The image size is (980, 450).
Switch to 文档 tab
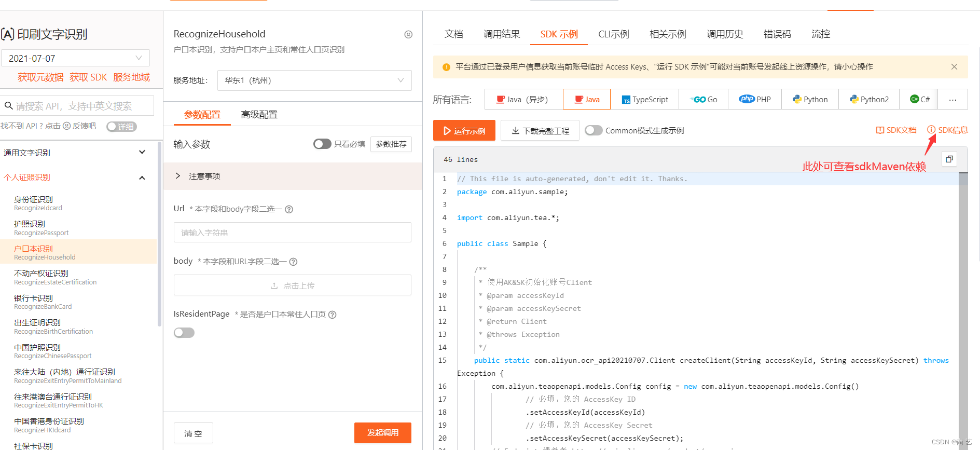(454, 34)
